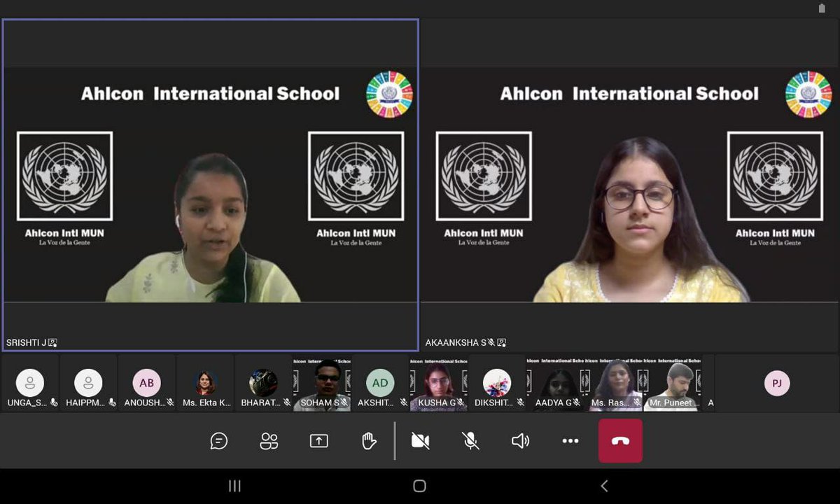This screenshot has height=504, width=840.
Task: Share your screen via share icon
Action: coord(318,441)
